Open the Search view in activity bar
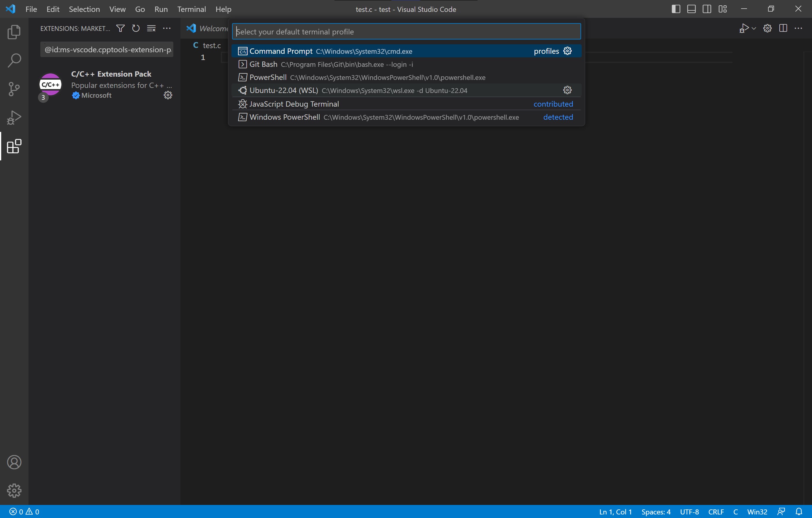The width and height of the screenshot is (812, 518). point(14,60)
